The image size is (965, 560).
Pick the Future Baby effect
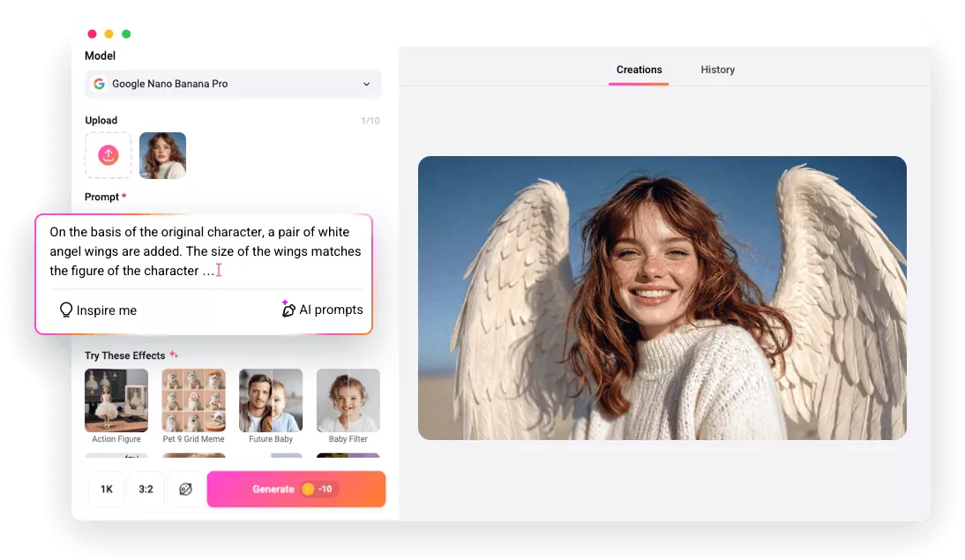click(x=271, y=400)
